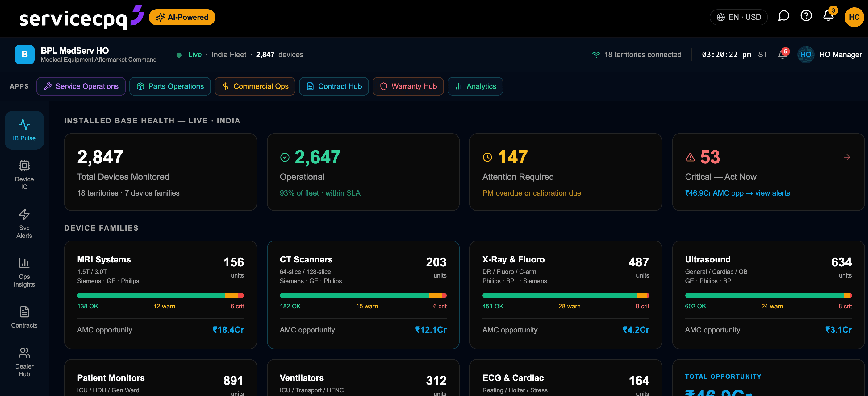
Task: Open top bar notifications bell with 3 badge
Action: click(x=829, y=15)
